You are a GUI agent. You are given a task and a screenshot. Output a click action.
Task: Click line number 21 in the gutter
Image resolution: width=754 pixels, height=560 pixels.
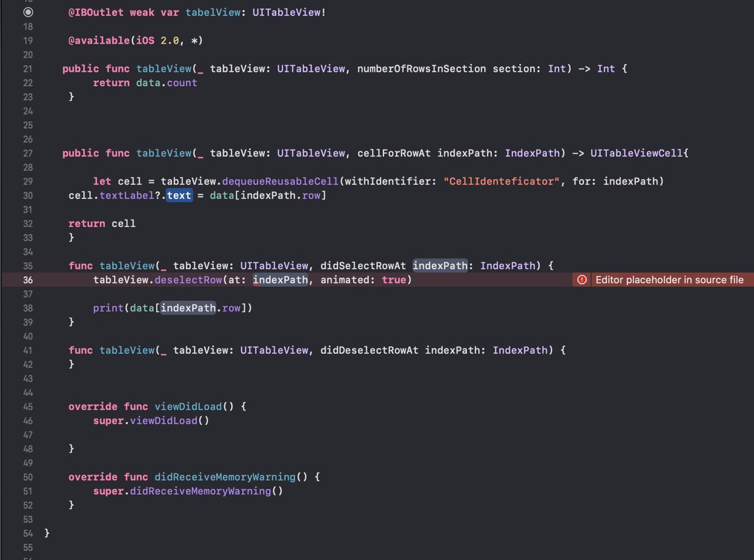(x=28, y=69)
